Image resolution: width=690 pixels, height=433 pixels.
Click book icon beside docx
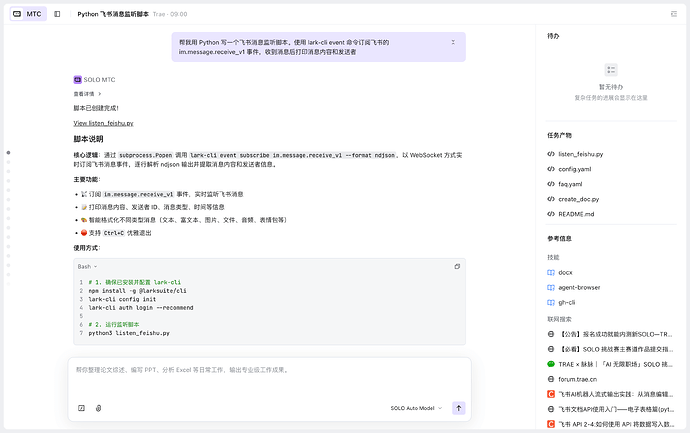pos(551,272)
